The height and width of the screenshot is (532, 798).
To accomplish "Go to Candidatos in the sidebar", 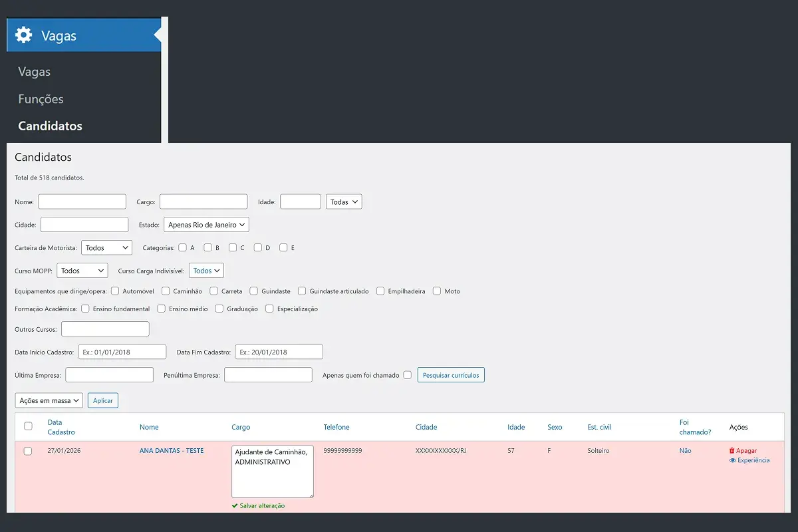I will (50, 126).
